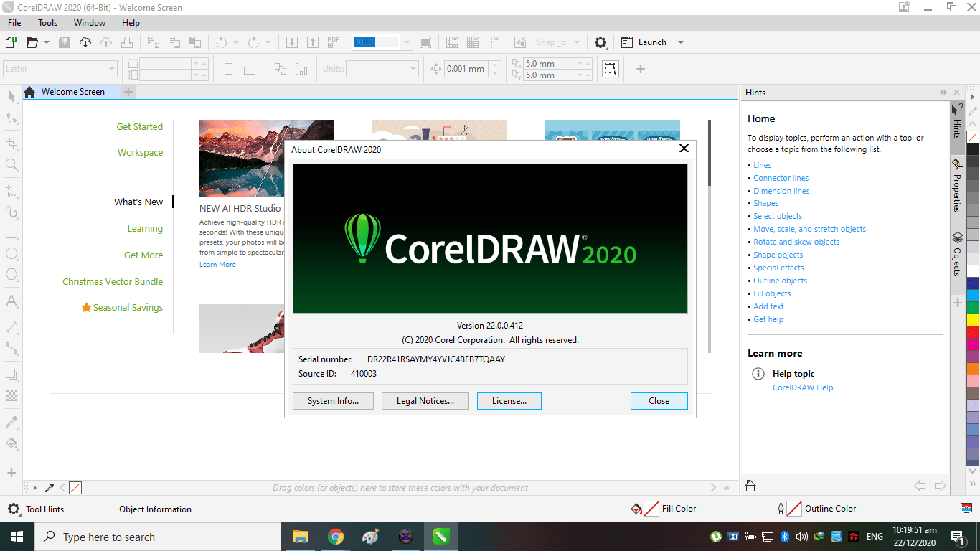Click the Options gear icon in toolbar

click(x=601, y=42)
